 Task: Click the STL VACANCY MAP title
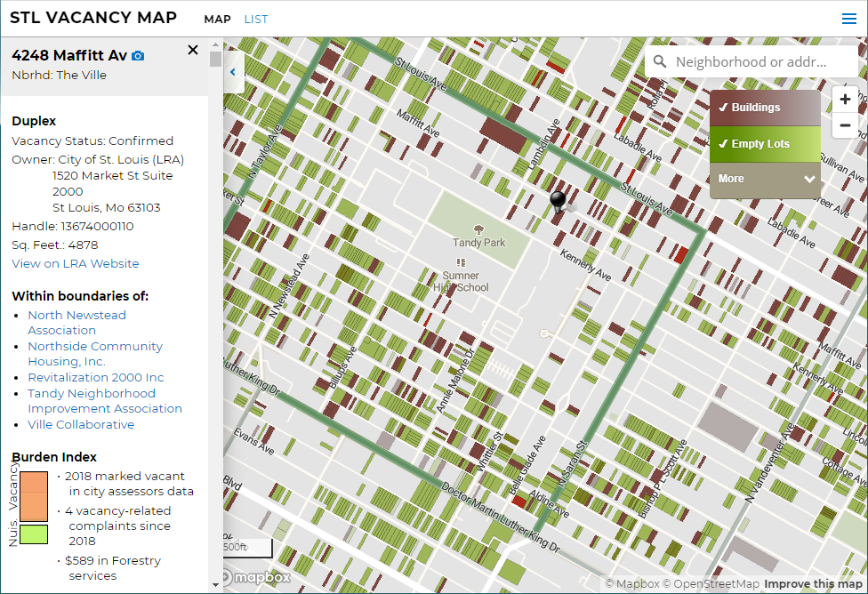pyautogui.click(x=93, y=17)
